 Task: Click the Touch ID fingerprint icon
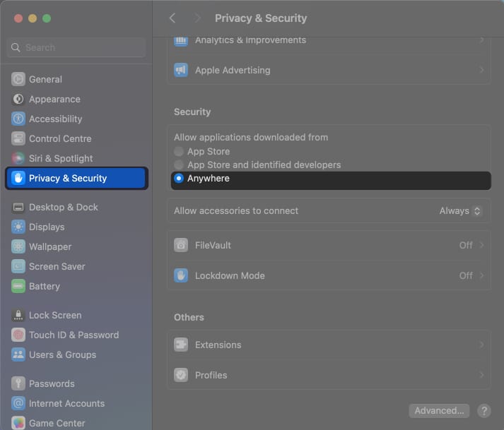[18, 335]
